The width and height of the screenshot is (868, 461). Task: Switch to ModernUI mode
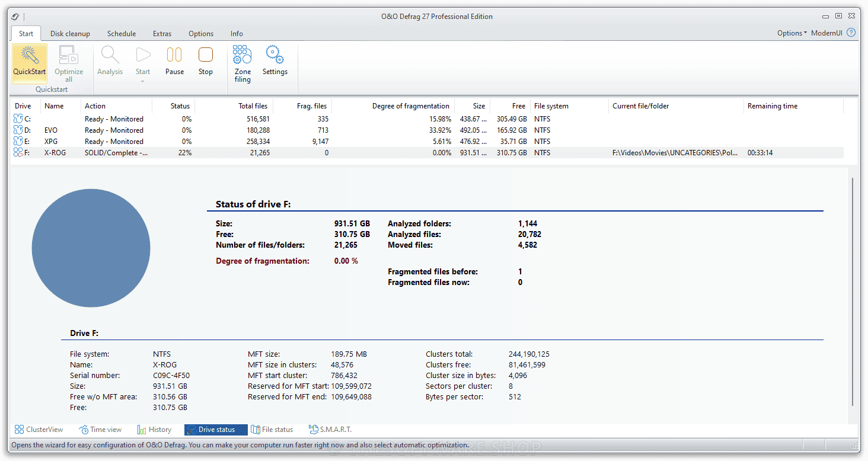click(826, 33)
